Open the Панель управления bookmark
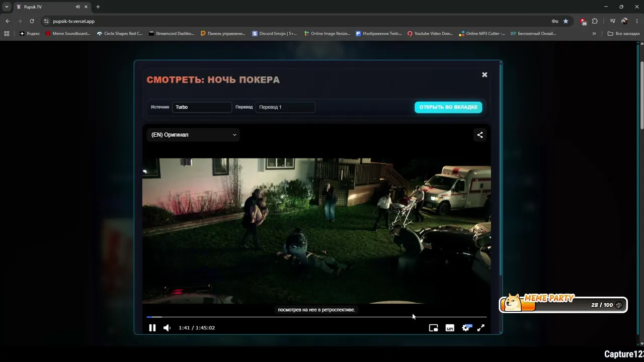 [x=223, y=34]
